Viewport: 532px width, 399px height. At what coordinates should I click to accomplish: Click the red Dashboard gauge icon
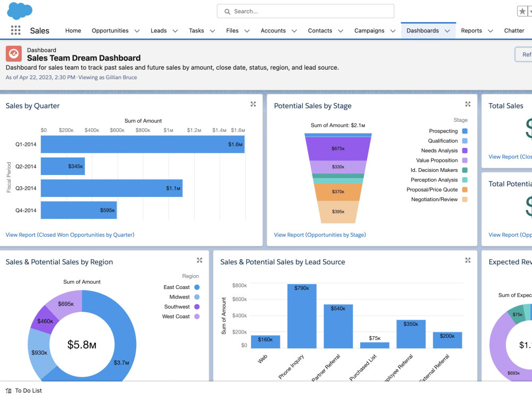pyautogui.click(x=14, y=54)
